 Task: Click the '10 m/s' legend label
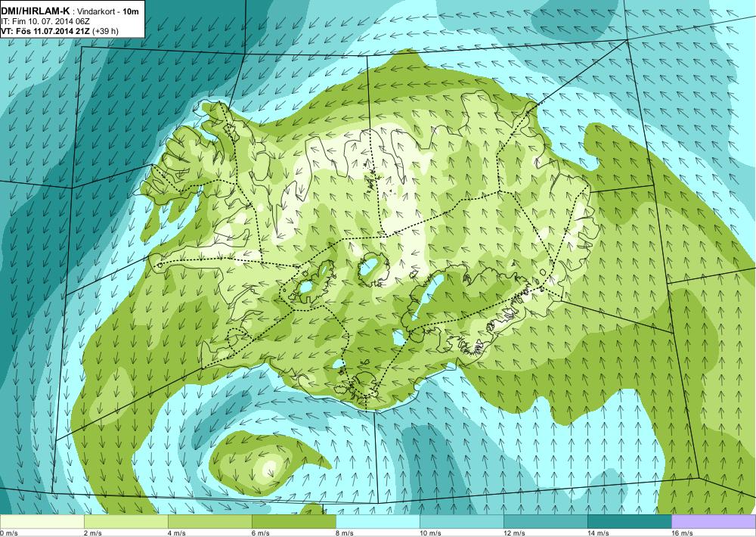tap(431, 533)
